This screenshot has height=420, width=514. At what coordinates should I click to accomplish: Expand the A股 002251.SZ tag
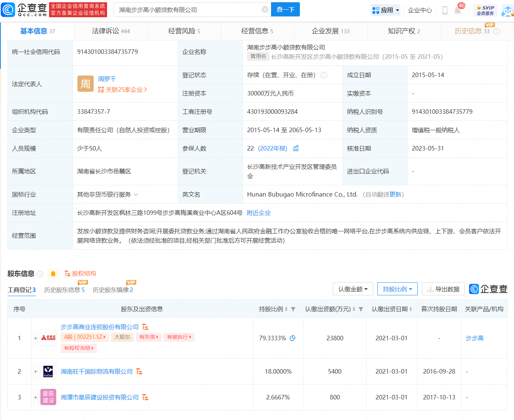(85, 337)
